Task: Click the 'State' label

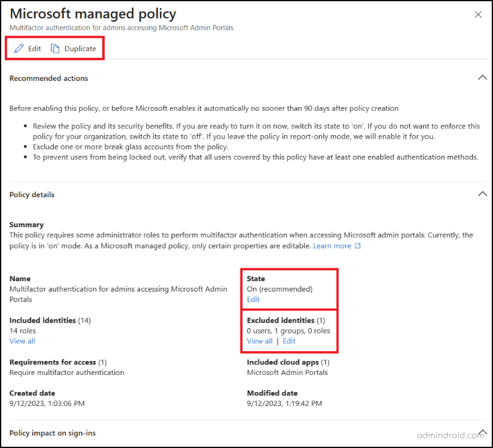Action: tap(256, 279)
